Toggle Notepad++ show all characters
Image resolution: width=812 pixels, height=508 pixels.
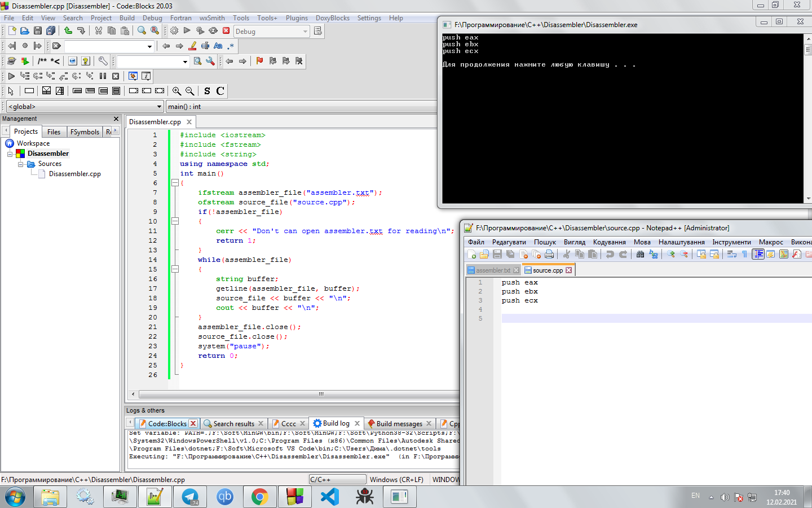745,255
